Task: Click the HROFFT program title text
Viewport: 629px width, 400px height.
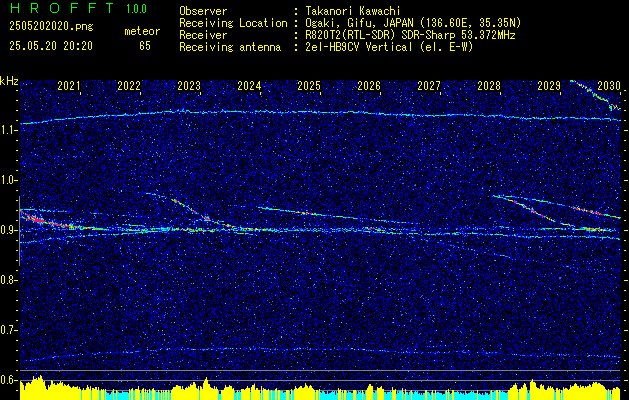Action: coord(61,8)
